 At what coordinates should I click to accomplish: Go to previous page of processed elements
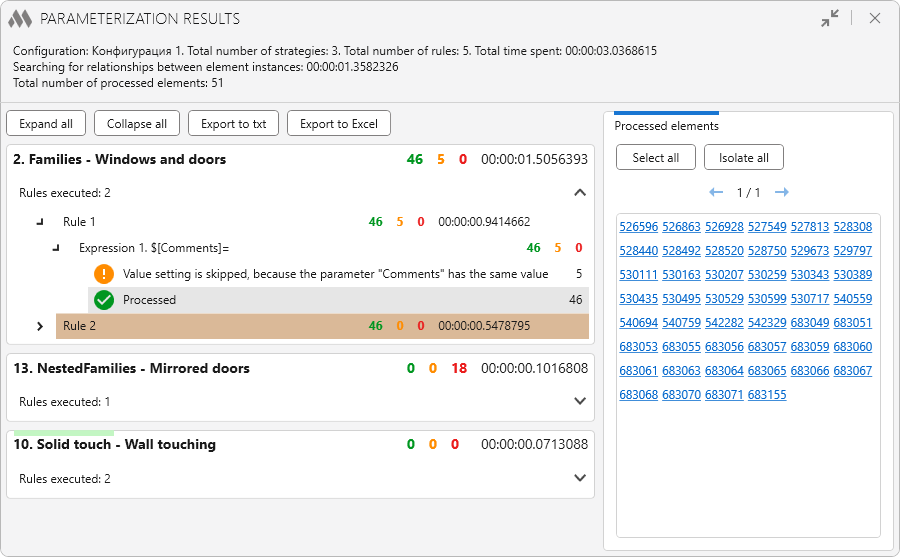[716, 192]
